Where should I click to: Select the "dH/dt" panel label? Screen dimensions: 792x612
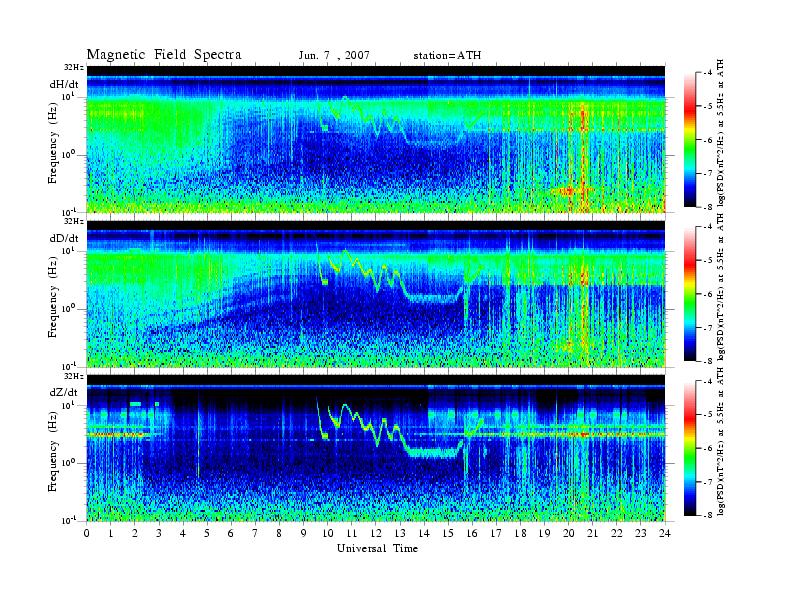(x=64, y=85)
